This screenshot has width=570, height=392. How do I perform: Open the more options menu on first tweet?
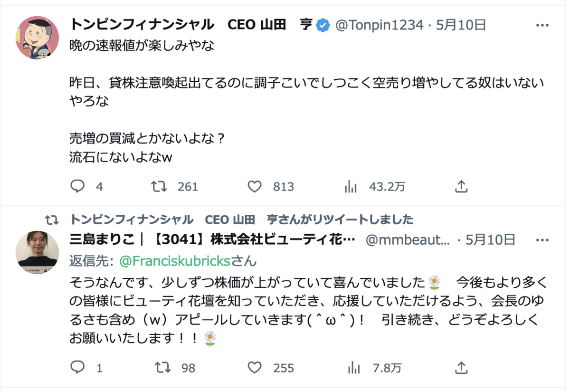(x=542, y=25)
